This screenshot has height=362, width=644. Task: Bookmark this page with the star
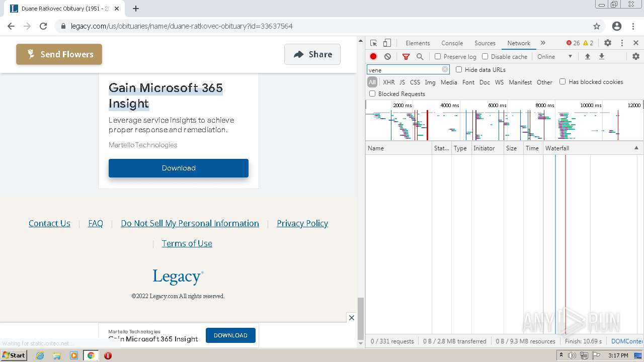click(x=597, y=26)
